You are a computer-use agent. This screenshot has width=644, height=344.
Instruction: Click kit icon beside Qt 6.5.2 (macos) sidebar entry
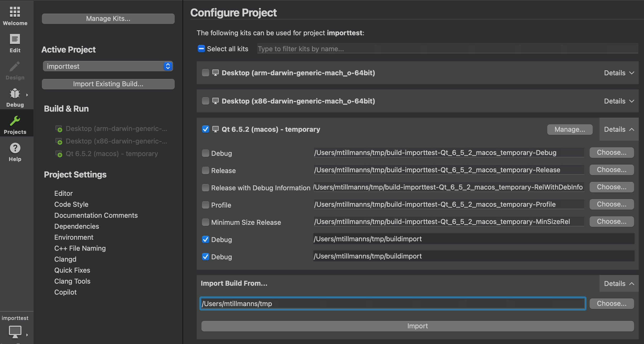click(x=59, y=154)
